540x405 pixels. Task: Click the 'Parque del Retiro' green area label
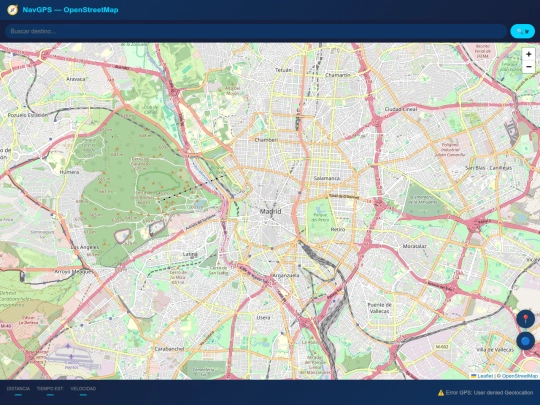321,217
